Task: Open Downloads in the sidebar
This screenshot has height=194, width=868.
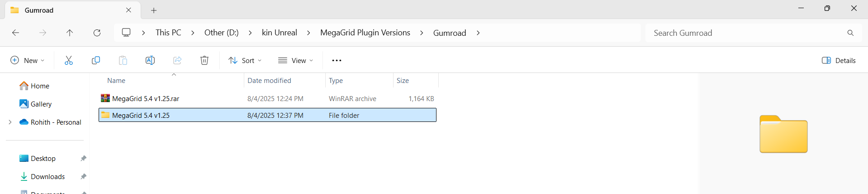Action: [x=47, y=176]
